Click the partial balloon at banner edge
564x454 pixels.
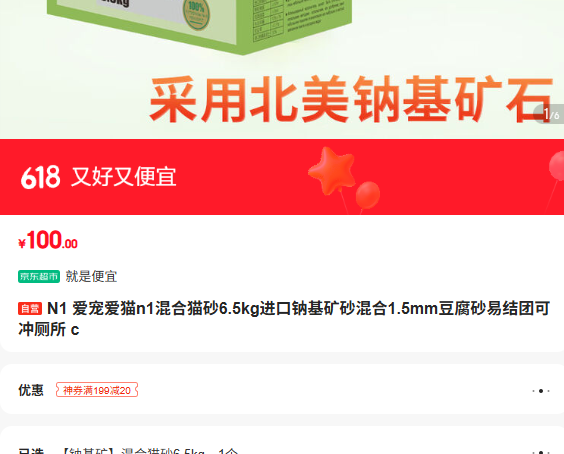(x=556, y=166)
